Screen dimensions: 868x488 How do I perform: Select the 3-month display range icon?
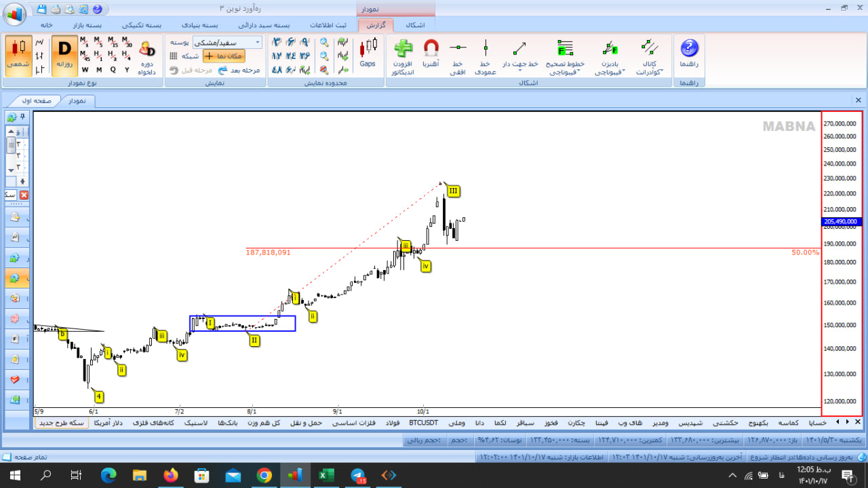click(x=277, y=42)
